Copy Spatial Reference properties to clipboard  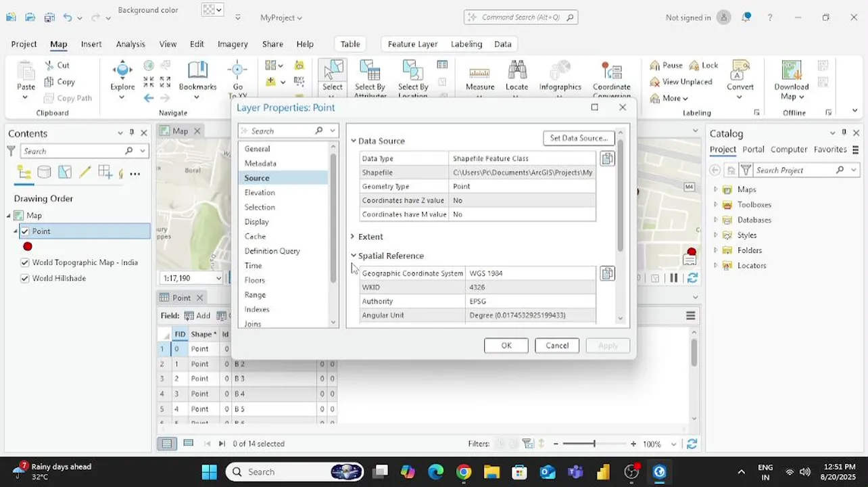tap(608, 273)
